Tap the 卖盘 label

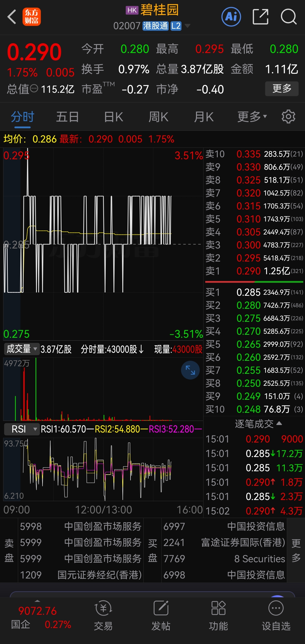(9, 550)
